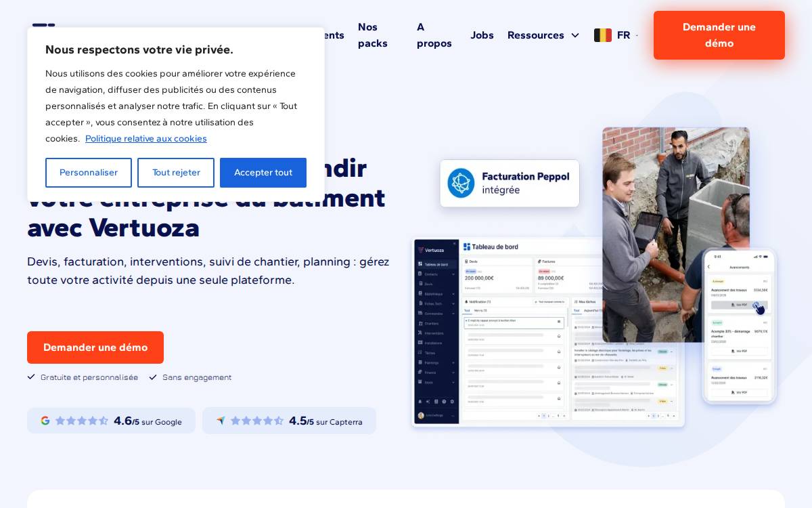Viewport: 812px width, 508px height.
Task: Click the Belgian flag icon
Action: click(603, 35)
